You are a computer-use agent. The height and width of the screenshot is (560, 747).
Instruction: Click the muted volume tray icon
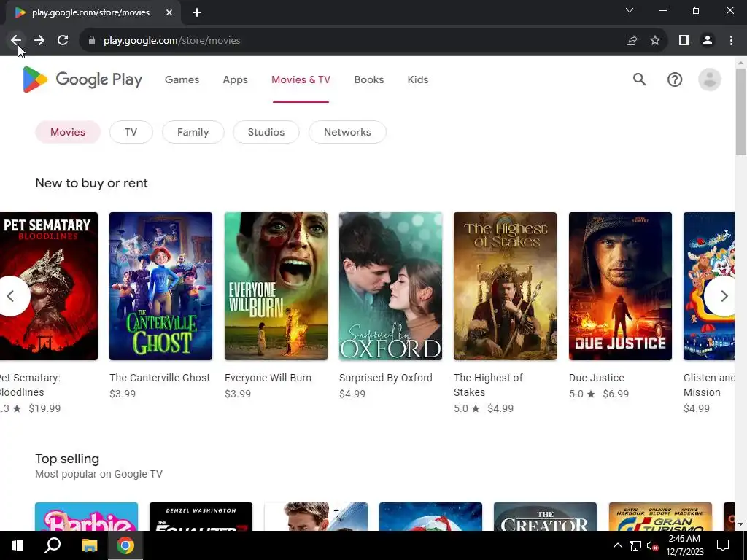click(x=653, y=545)
